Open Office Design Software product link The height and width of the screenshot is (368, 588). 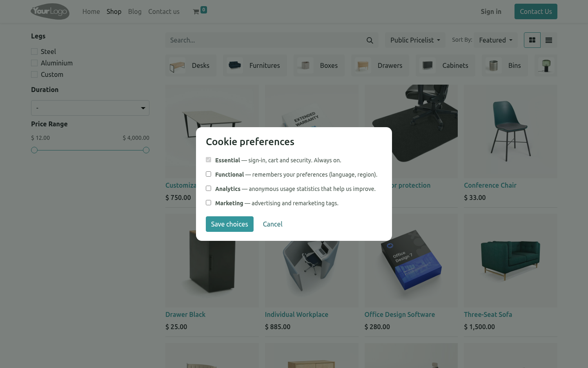(x=400, y=314)
